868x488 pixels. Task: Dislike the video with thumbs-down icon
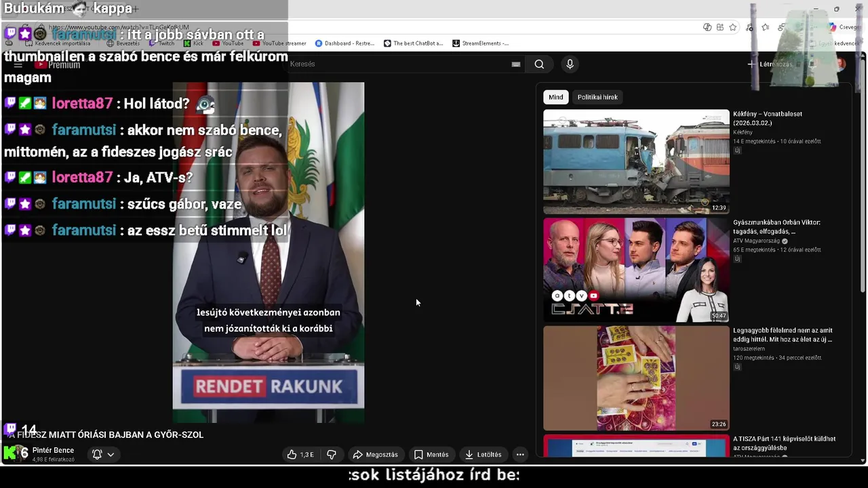coord(332,454)
